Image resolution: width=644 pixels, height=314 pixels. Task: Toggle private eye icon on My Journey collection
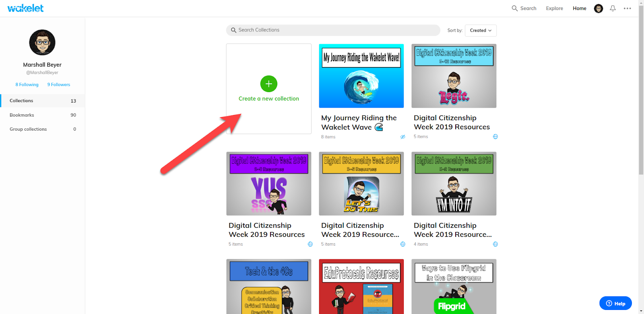402,137
